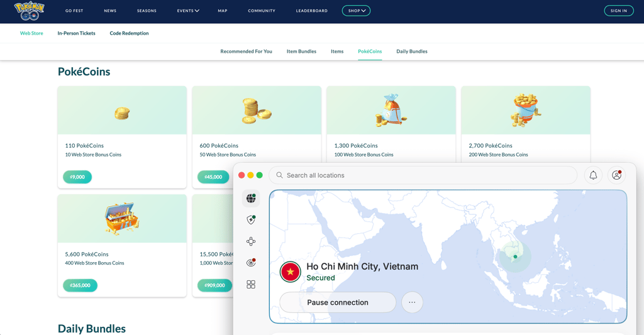Viewport: 644px width, 335px height.
Task: Open the meshnet icon in VPN sidebar
Action: [251, 241]
